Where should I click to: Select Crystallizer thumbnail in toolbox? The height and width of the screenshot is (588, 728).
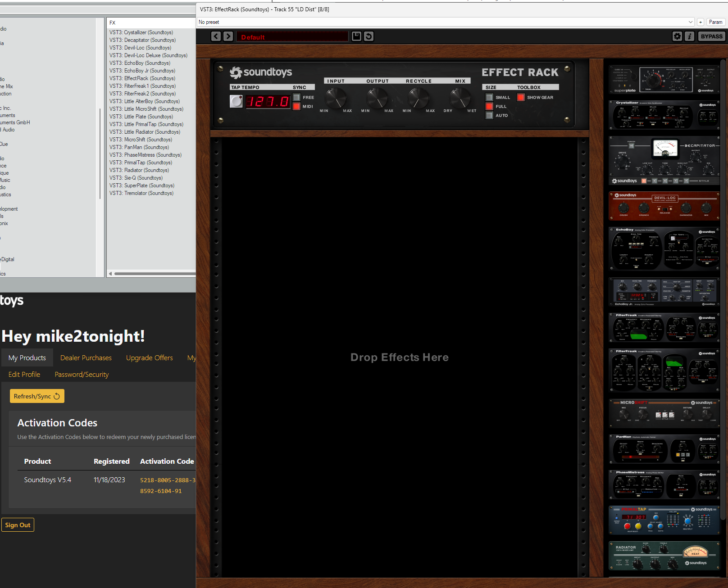tap(664, 114)
